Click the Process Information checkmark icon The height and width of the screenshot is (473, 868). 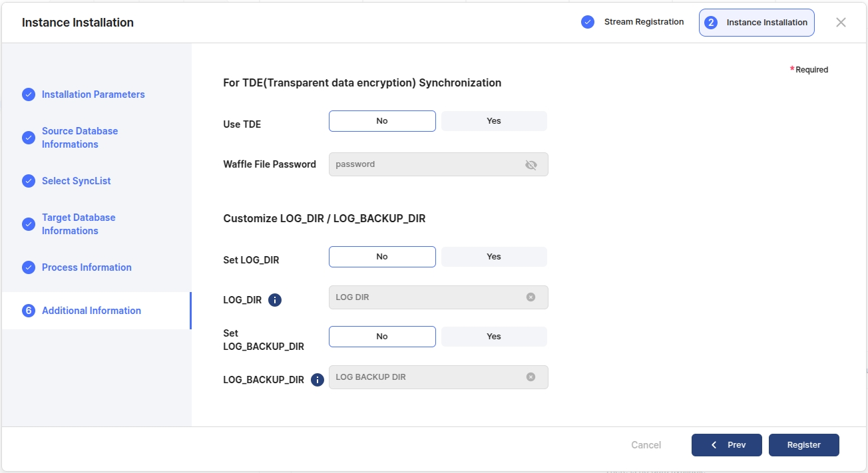click(29, 267)
